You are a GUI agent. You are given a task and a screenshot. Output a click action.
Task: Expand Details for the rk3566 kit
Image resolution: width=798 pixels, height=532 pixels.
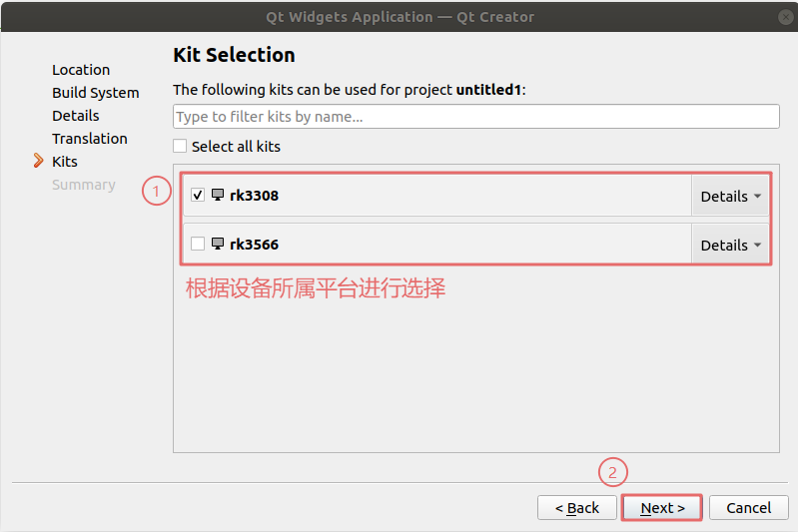730,245
